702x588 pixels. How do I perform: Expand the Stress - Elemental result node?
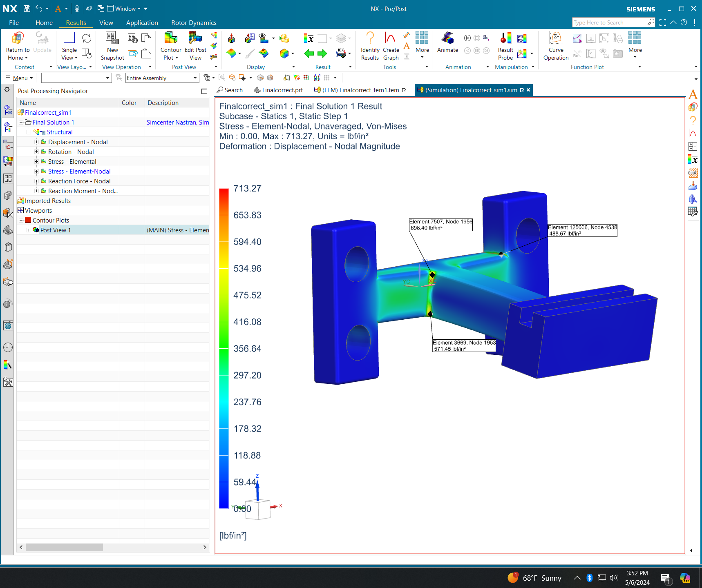37,161
